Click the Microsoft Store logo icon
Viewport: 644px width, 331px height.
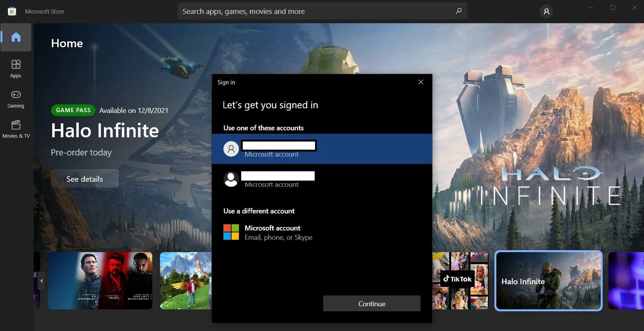[x=12, y=11]
